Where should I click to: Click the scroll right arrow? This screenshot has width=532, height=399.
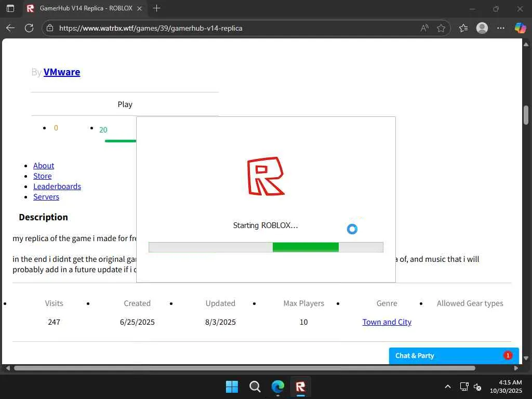point(516,368)
